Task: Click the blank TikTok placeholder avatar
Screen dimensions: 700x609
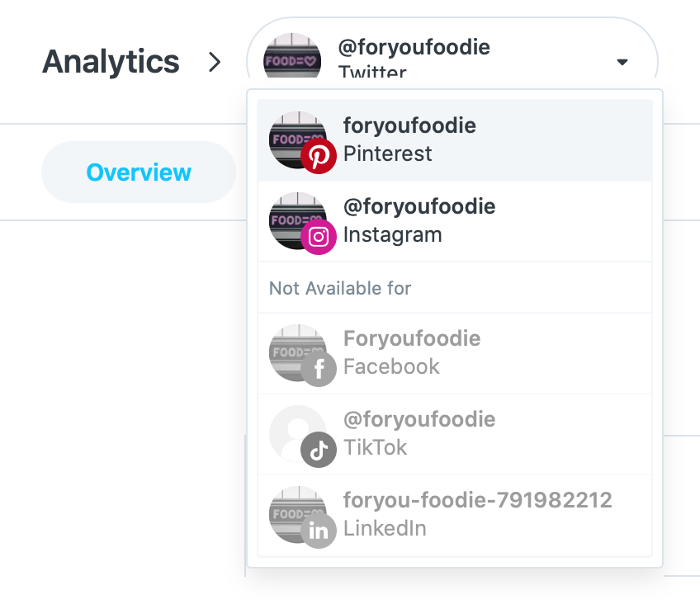Action: 298,434
